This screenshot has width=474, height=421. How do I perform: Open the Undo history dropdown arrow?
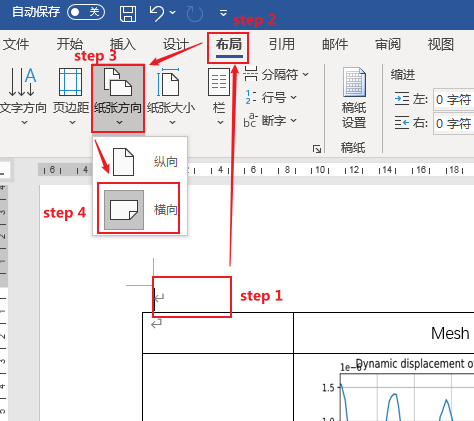[x=172, y=13]
